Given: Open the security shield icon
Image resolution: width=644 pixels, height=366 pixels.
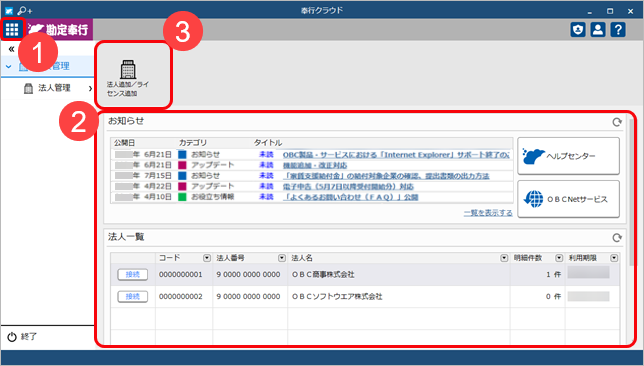Looking at the screenshot, I should tap(578, 30).
